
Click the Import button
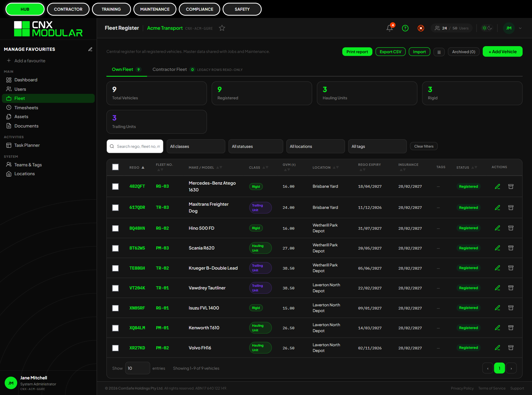[419, 52]
